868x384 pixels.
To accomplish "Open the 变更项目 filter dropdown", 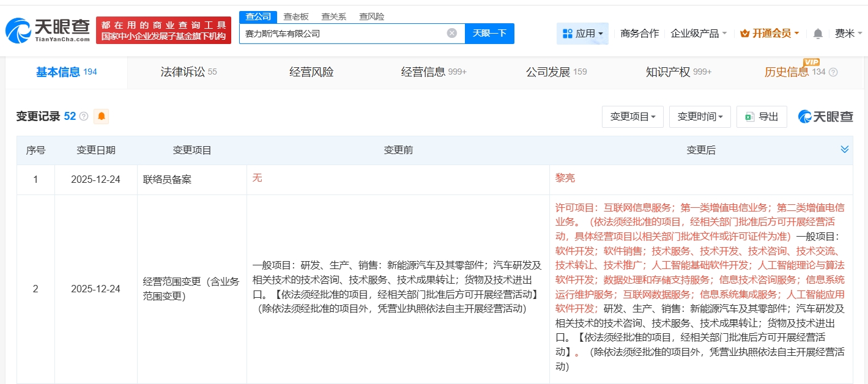I will coord(632,117).
